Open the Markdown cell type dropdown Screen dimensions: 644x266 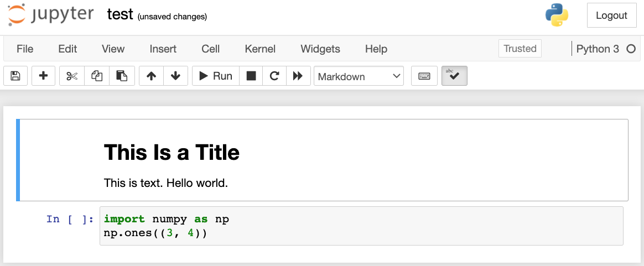[359, 76]
